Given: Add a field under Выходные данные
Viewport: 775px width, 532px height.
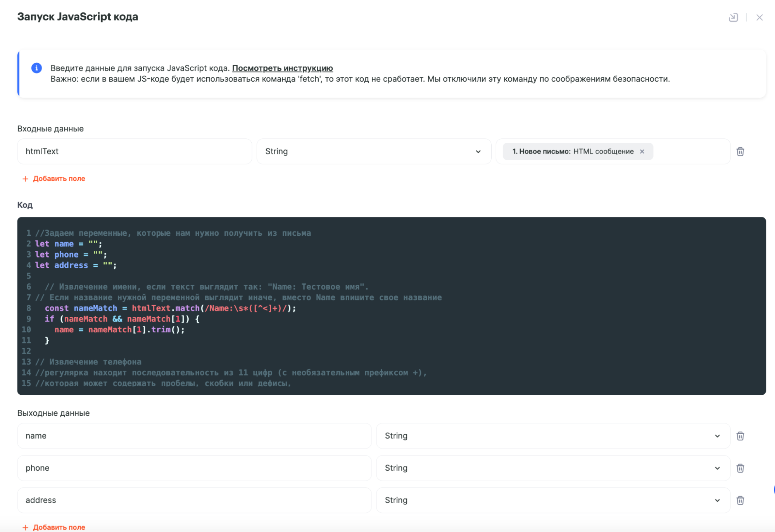Looking at the screenshot, I should tap(54, 527).
